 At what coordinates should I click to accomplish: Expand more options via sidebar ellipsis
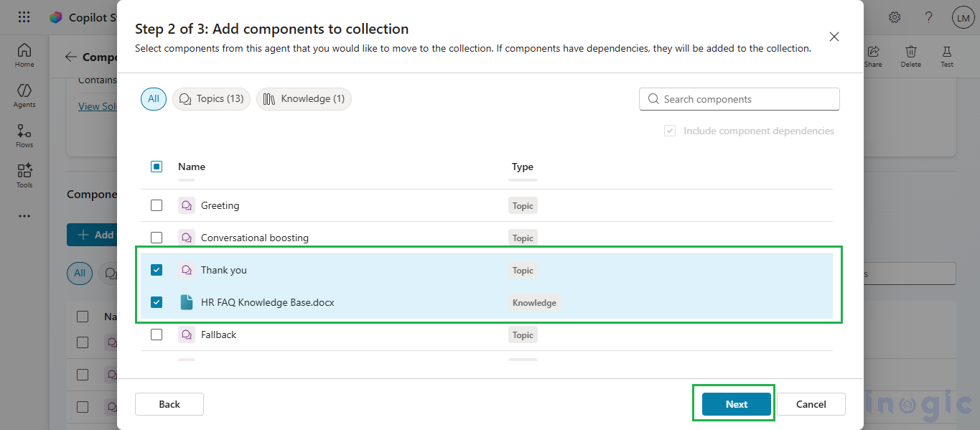pyautogui.click(x=24, y=215)
